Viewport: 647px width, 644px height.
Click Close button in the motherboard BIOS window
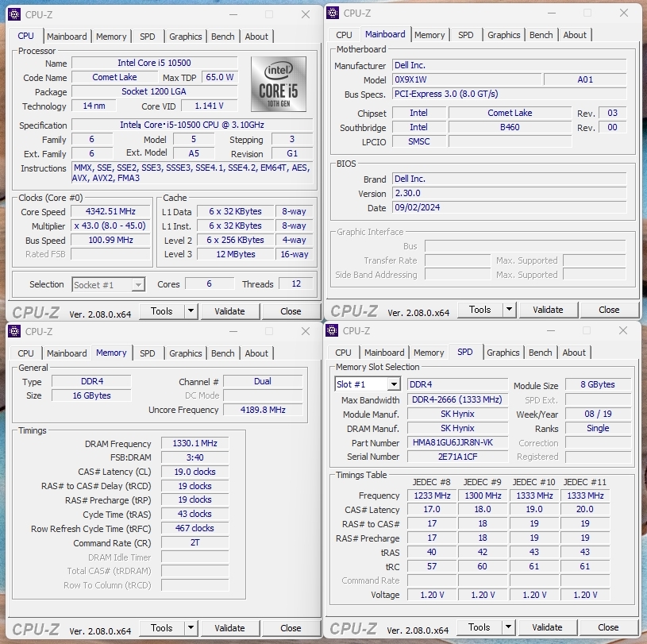tap(609, 310)
